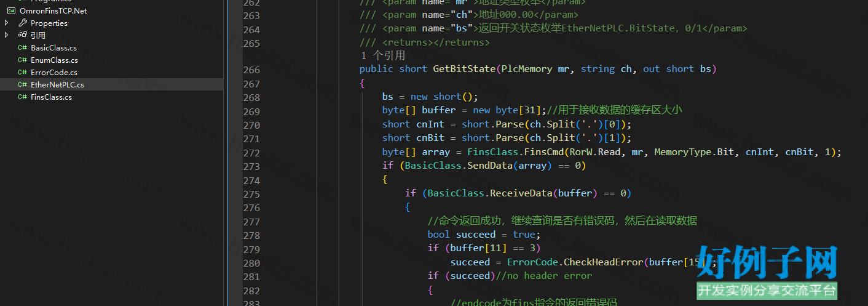This screenshot has height=306, width=868.
Task: Click MemoryType.Bit argument in FinsCmd call
Action: 694,152
